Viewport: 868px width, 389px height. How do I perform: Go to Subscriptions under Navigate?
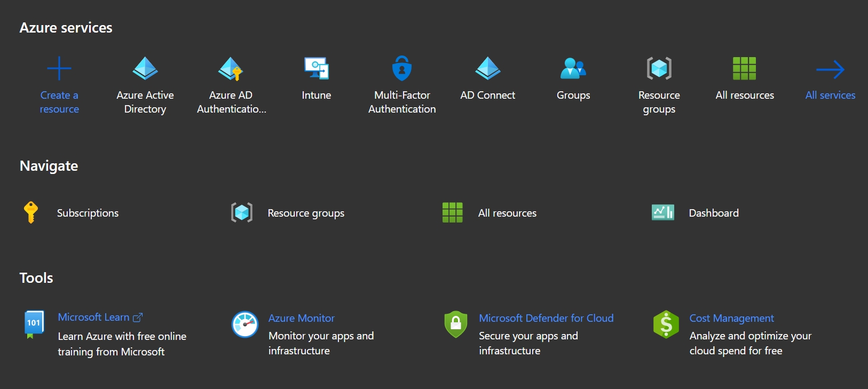[88, 213]
